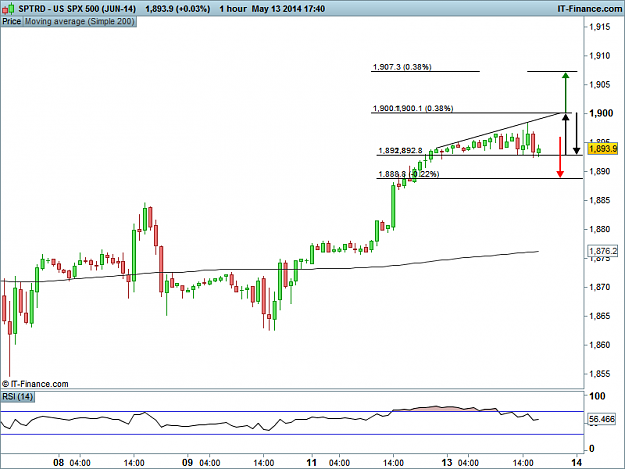625x469 pixels.
Task: Click the 1,905 price axis label
Action: [599, 85]
